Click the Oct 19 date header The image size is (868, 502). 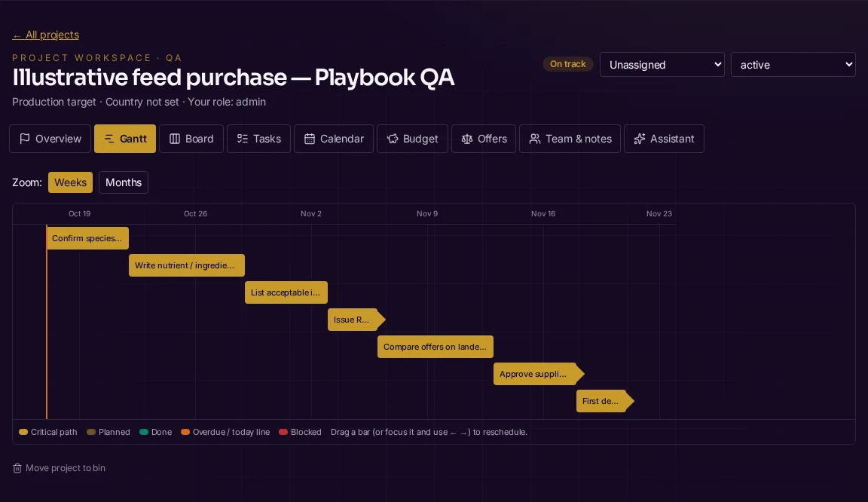79,214
